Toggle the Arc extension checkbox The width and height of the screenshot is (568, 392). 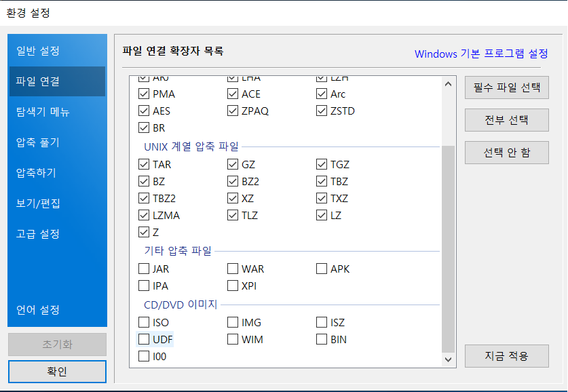pyautogui.click(x=322, y=94)
